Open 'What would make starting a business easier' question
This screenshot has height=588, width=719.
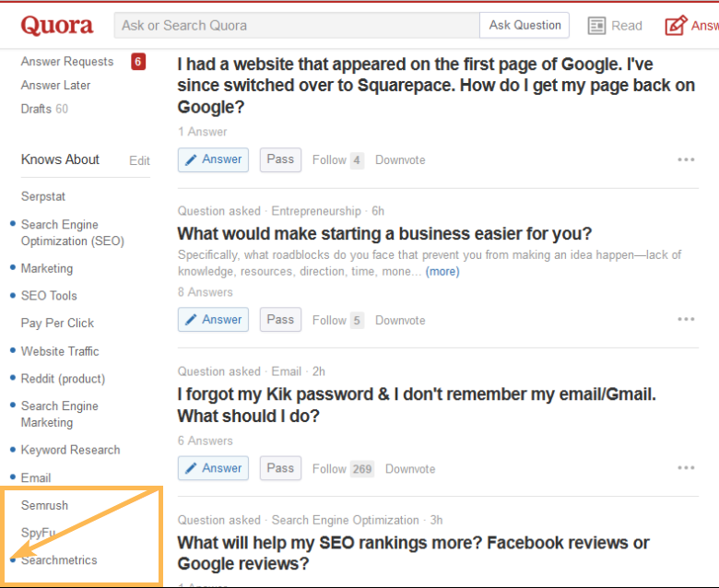(384, 234)
